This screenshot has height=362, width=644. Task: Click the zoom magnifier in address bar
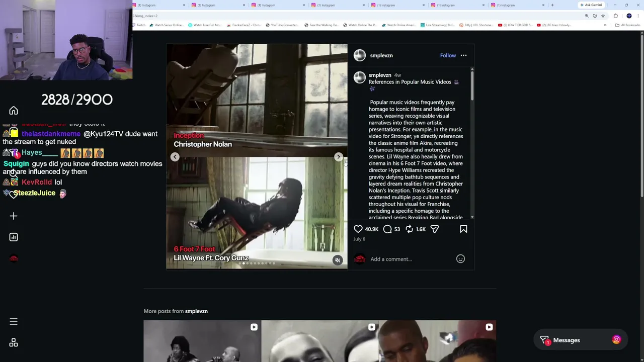pyautogui.click(x=587, y=16)
